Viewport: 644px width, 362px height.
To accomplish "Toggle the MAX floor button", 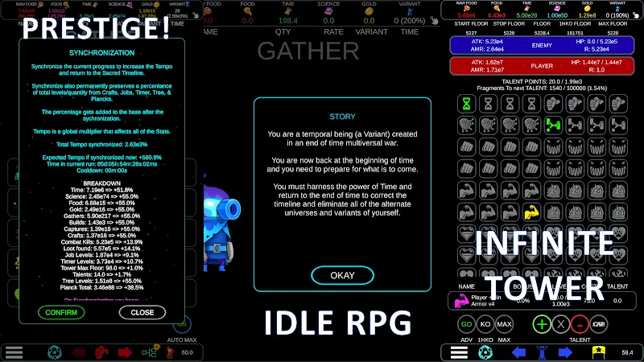I will [x=505, y=323].
